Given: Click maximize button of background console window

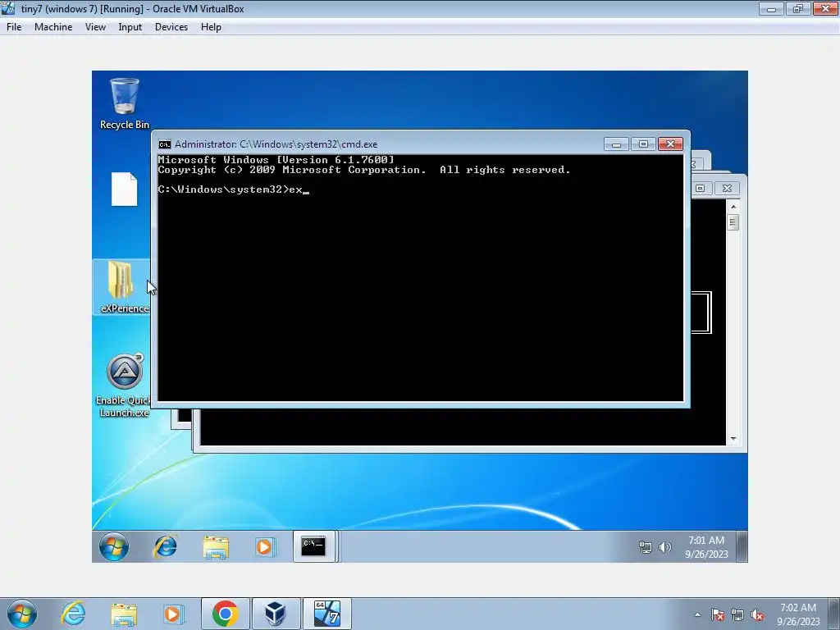Looking at the screenshot, I should (x=701, y=188).
